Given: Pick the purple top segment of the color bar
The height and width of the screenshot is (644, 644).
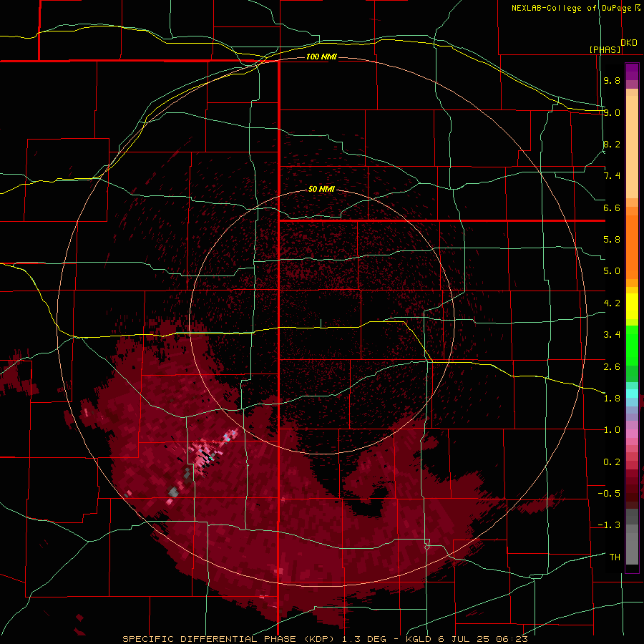Looking at the screenshot, I should coord(632,72).
